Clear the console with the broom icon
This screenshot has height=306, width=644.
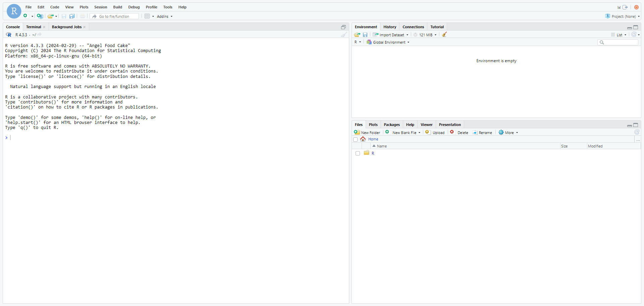[343, 35]
